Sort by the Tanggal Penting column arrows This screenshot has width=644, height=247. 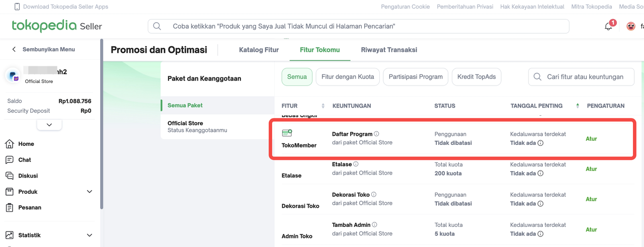(x=578, y=106)
